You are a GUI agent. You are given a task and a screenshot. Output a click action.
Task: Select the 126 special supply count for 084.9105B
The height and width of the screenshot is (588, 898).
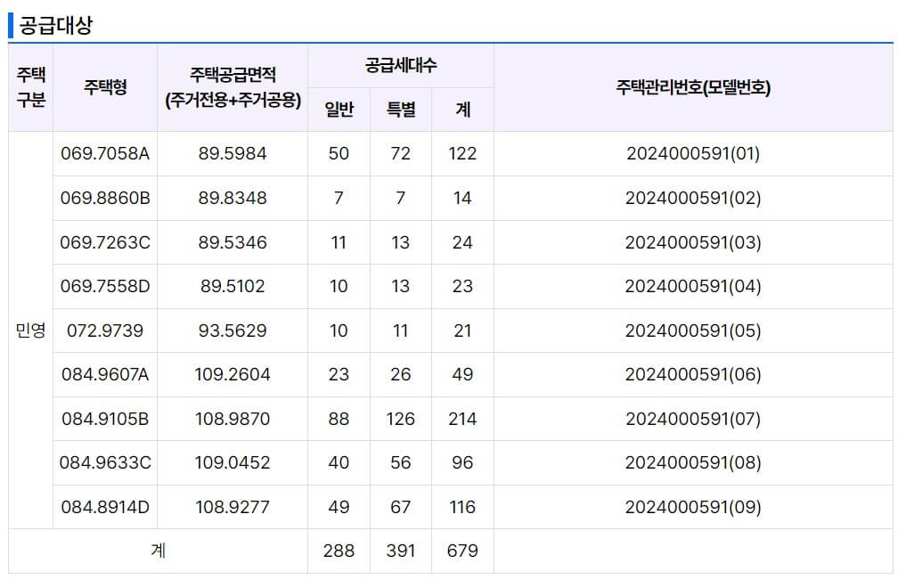pyautogui.click(x=400, y=418)
